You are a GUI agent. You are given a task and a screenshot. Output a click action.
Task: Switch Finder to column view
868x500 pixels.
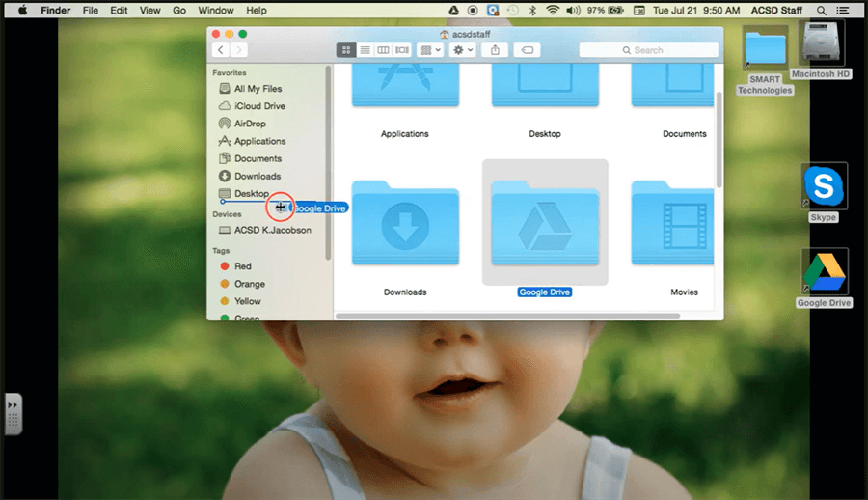pos(383,49)
